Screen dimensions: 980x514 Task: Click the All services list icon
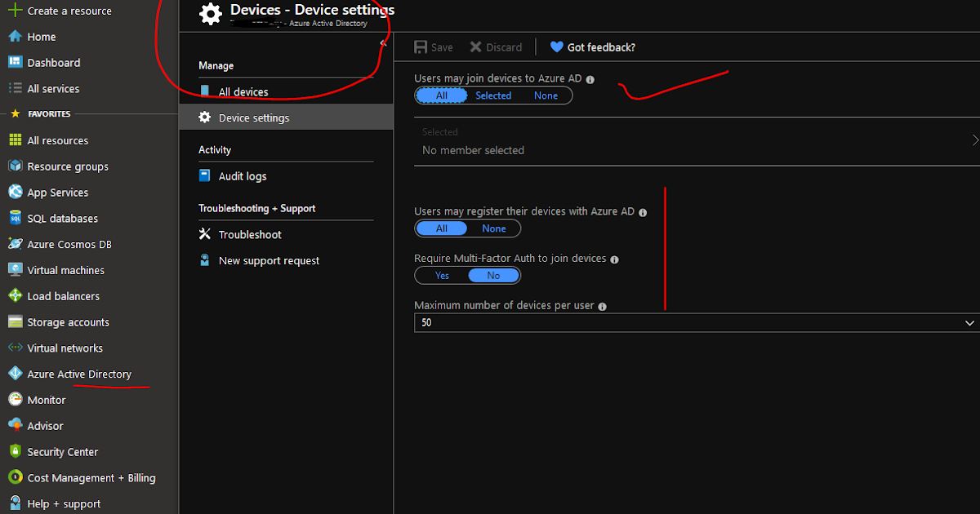(x=15, y=88)
